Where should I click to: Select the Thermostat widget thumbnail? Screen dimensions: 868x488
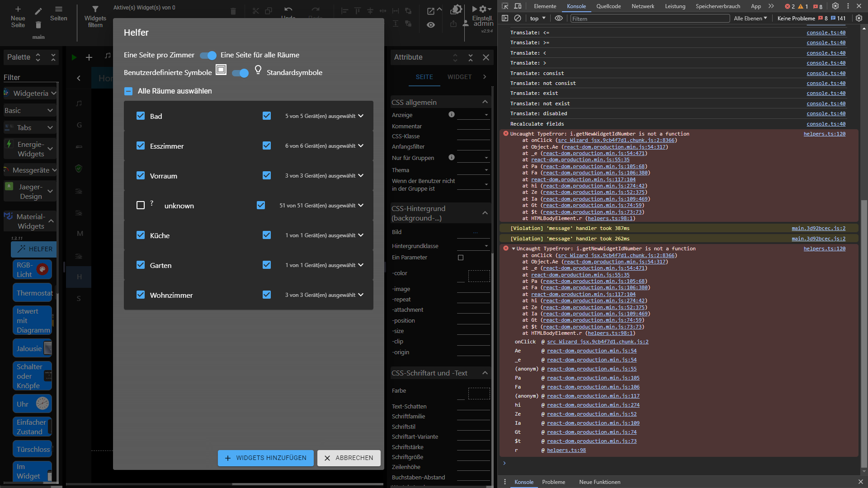coord(33,293)
